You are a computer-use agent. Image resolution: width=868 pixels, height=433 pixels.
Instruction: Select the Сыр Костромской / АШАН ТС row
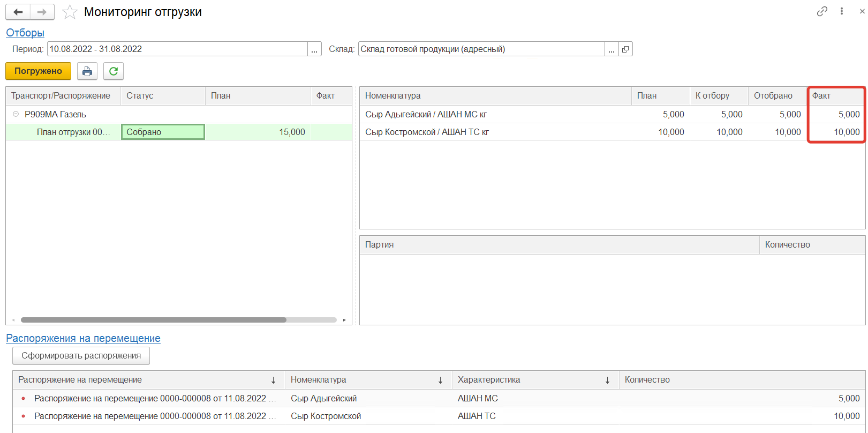[427, 132]
